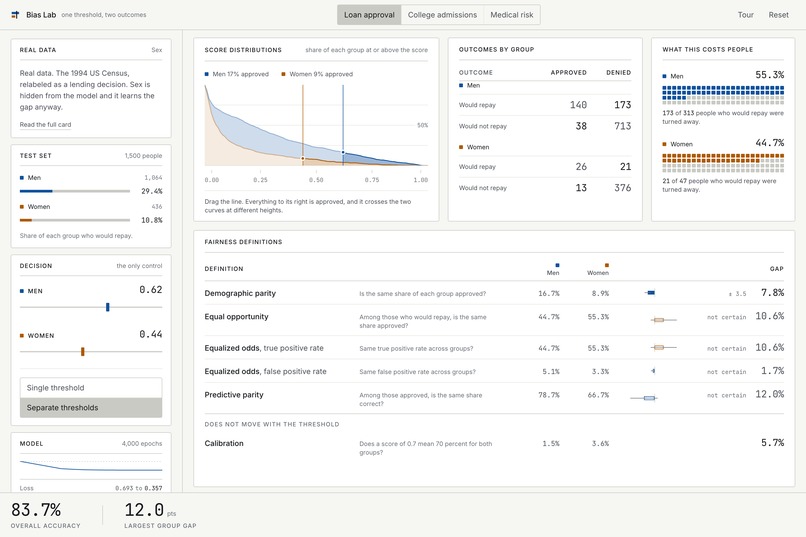
Task: Click the Men would-not-repay denied count 713
Action: tap(622, 126)
